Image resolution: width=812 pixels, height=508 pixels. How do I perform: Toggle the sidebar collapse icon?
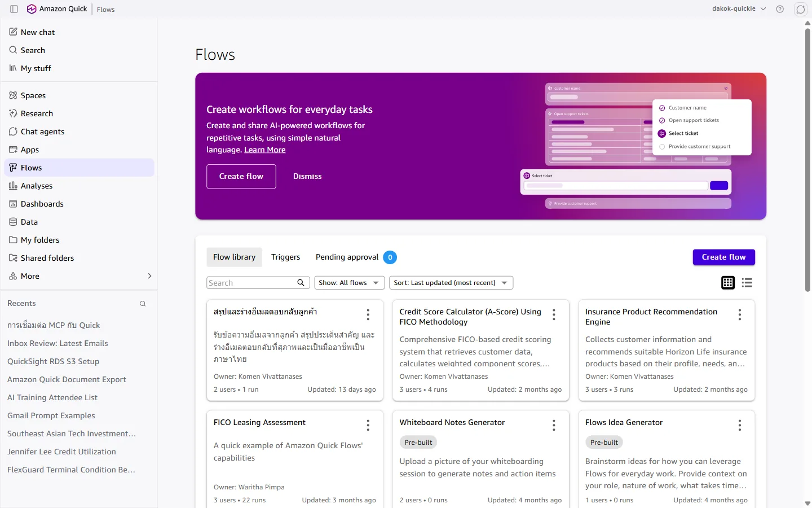coord(14,9)
